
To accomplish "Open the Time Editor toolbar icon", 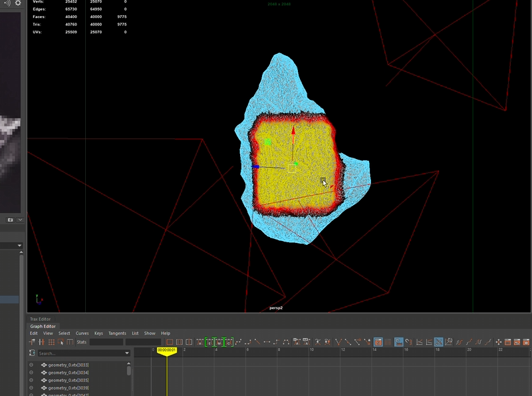I will pos(526,342).
